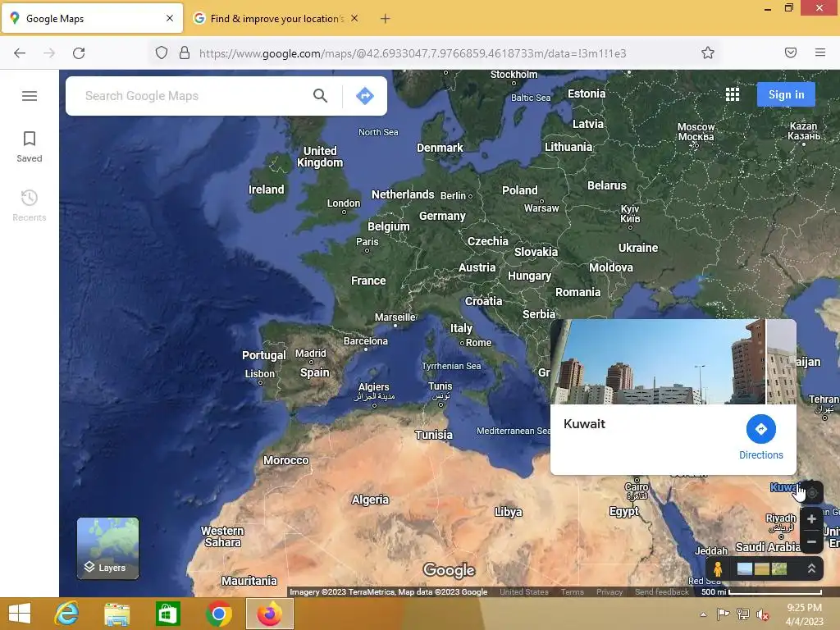This screenshot has height=630, width=840.
Task: Click the tracking protection shield icon
Action: [162, 53]
